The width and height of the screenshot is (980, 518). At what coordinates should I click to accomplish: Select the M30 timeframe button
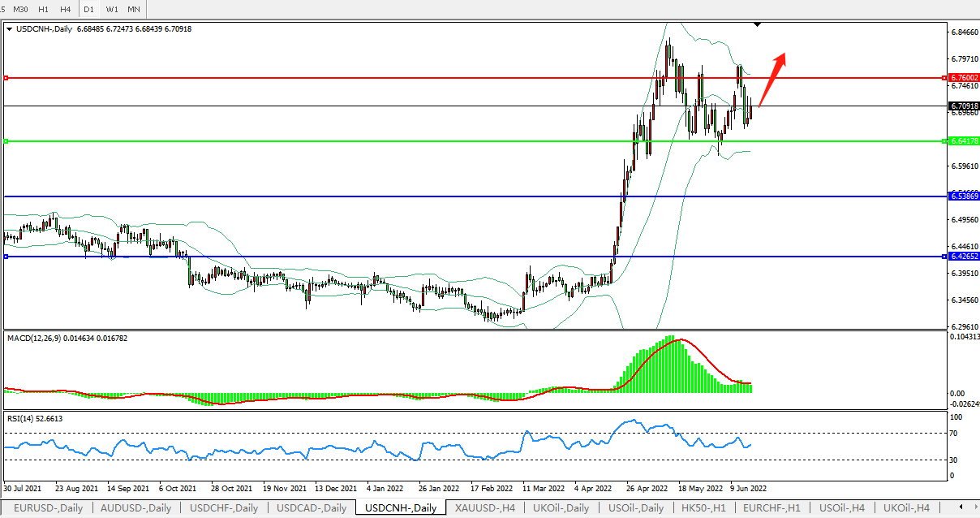point(21,9)
